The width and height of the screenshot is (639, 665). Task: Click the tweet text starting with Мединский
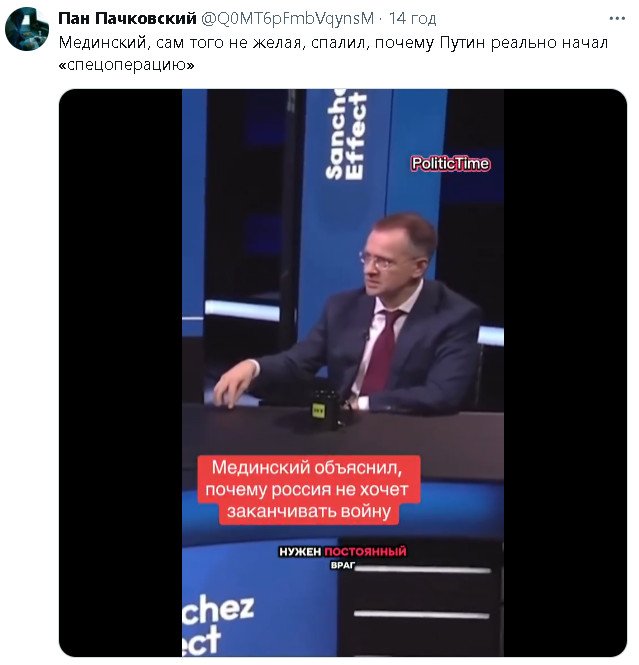[x=333, y=54]
